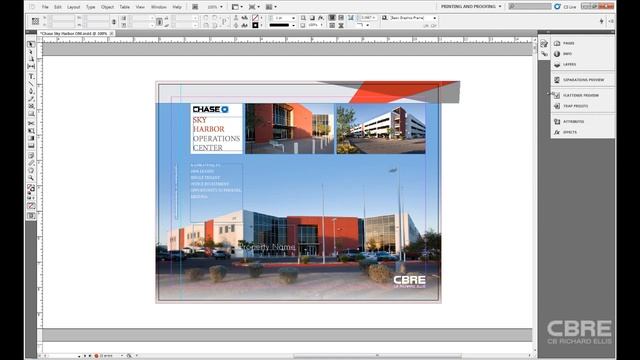Click the fill color swatch in Control panel
This screenshot has height=360, width=640.
(x=255, y=18)
